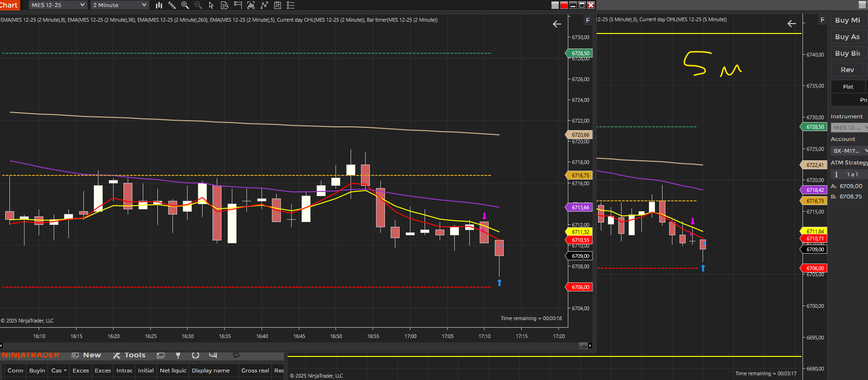This screenshot has width=868, height=380.
Task: Expand the Account dropdown BX-M17
Action: click(x=850, y=151)
